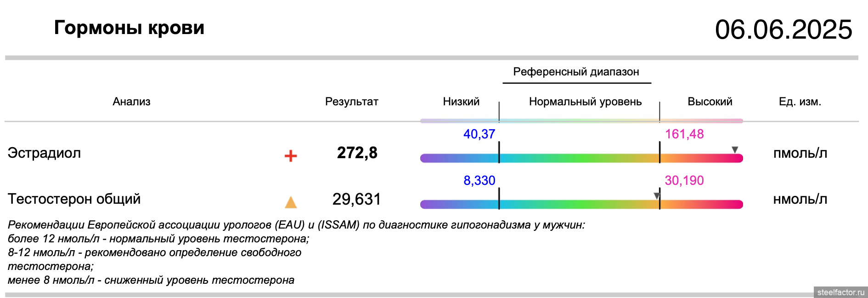Click the red plus icon beside Эстрадиол
Image resolution: width=868 pixels, height=298 pixels.
pyautogui.click(x=290, y=156)
